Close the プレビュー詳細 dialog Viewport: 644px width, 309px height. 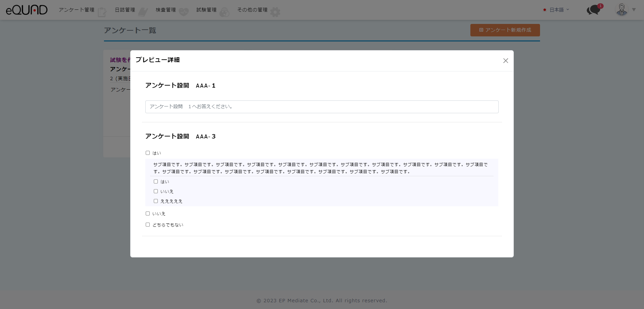505,61
